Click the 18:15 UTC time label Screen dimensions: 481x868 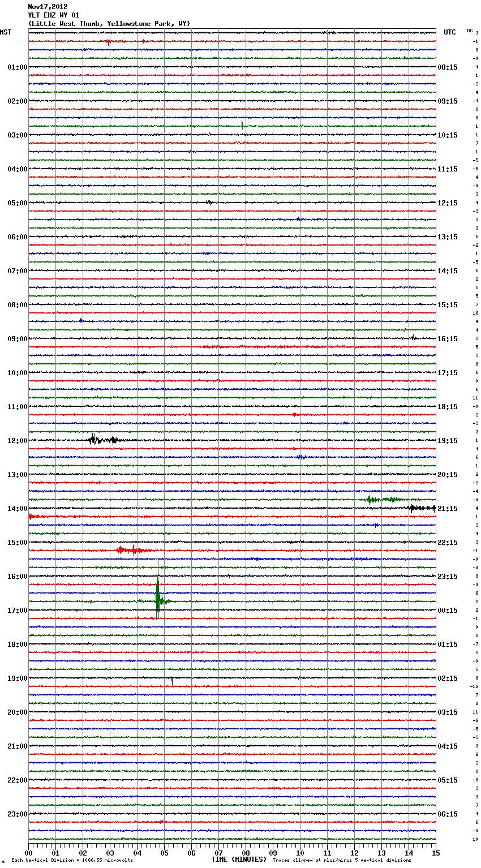[448, 407]
